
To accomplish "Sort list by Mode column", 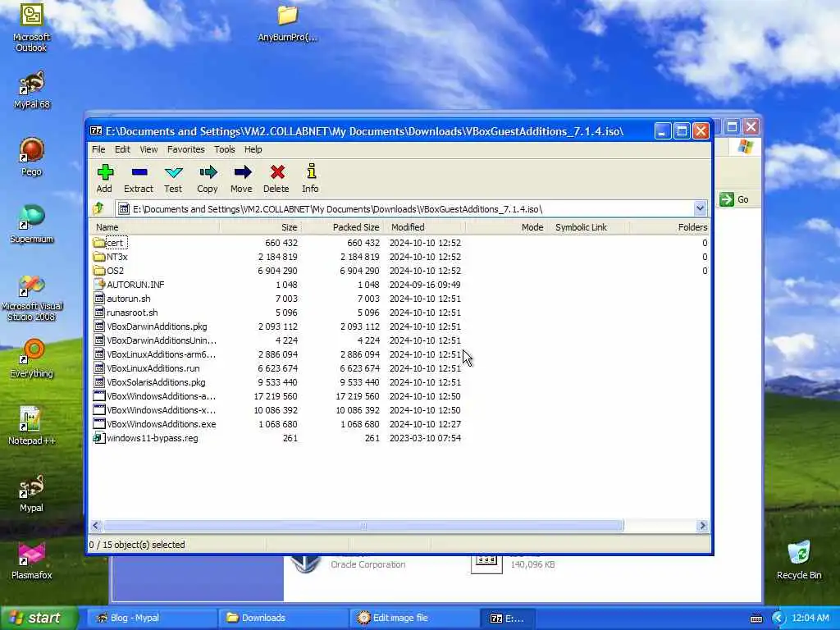I will (506, 227).
